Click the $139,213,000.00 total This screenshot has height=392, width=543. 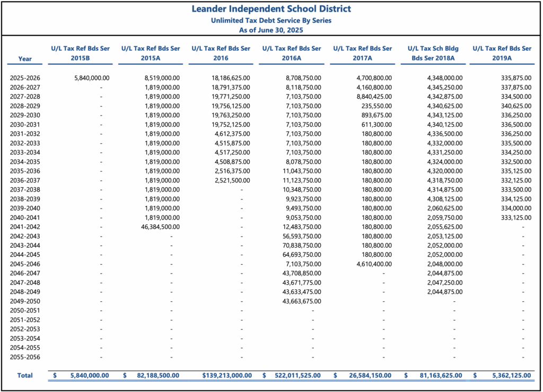coord(227,376)
